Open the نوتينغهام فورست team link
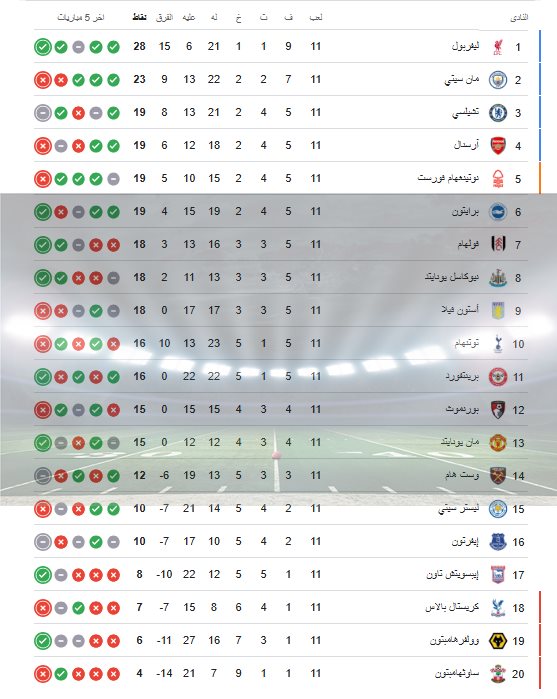The height and width of the screenshot is (699, 557). (x=448, y=178)
